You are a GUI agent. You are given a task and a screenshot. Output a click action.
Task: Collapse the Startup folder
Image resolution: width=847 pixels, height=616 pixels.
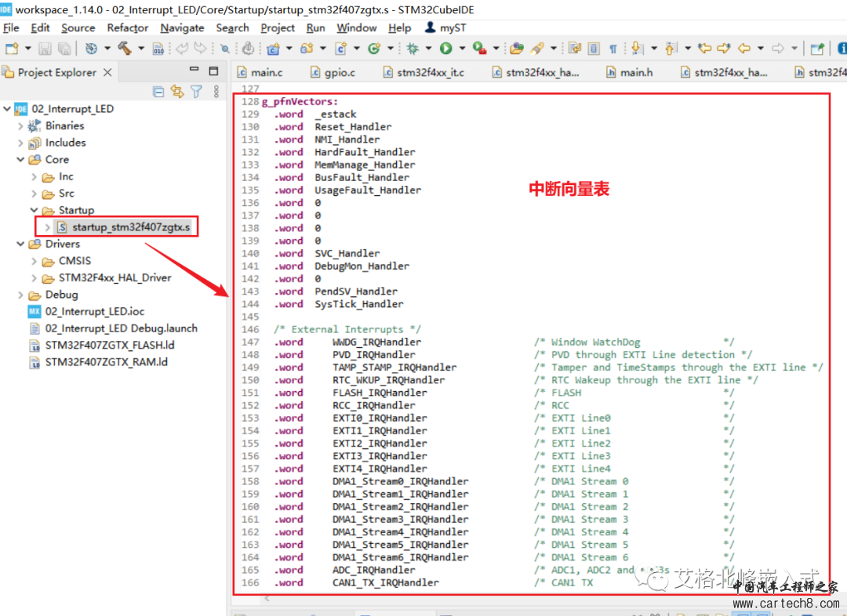point(34,210)
